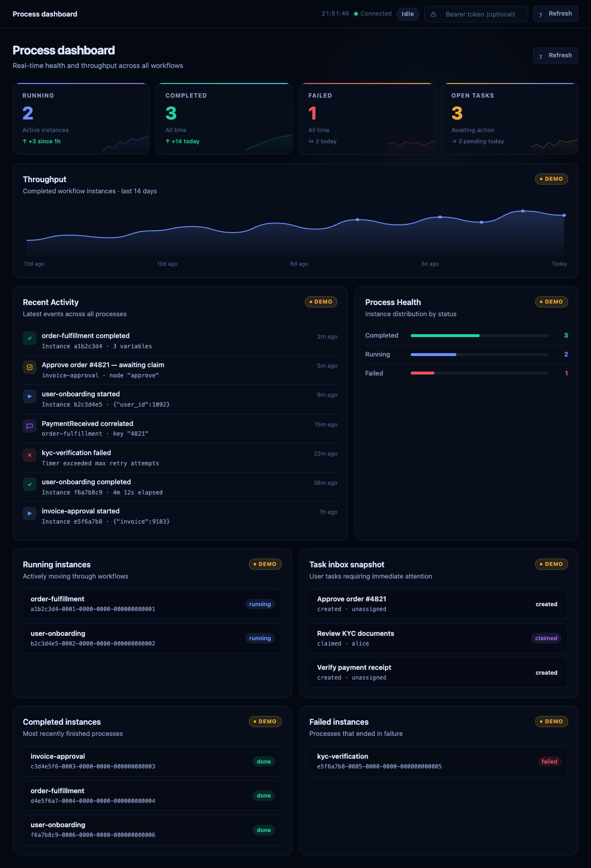Open the Running stat card

81,119
